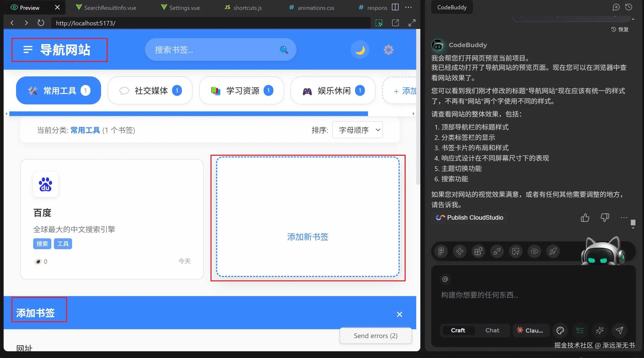The image size is (644, 358).
Task: Select the 社交媒体 category tab
Action: [150, 91]
